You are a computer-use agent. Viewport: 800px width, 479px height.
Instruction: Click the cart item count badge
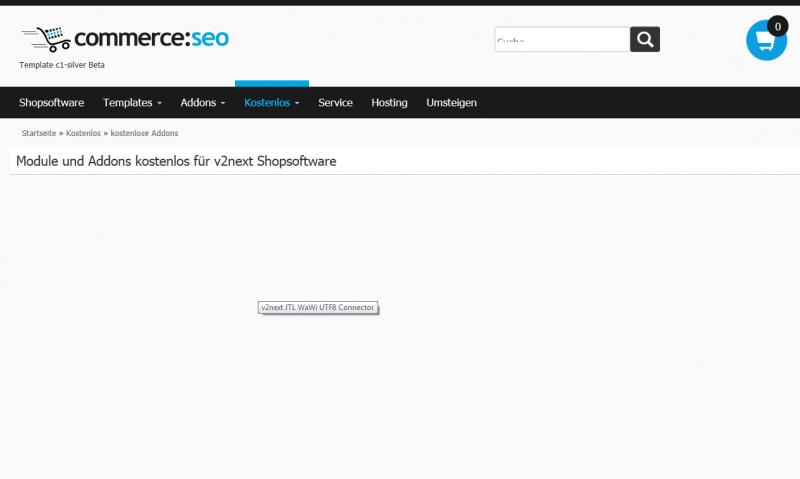click(x=777, y=27)
